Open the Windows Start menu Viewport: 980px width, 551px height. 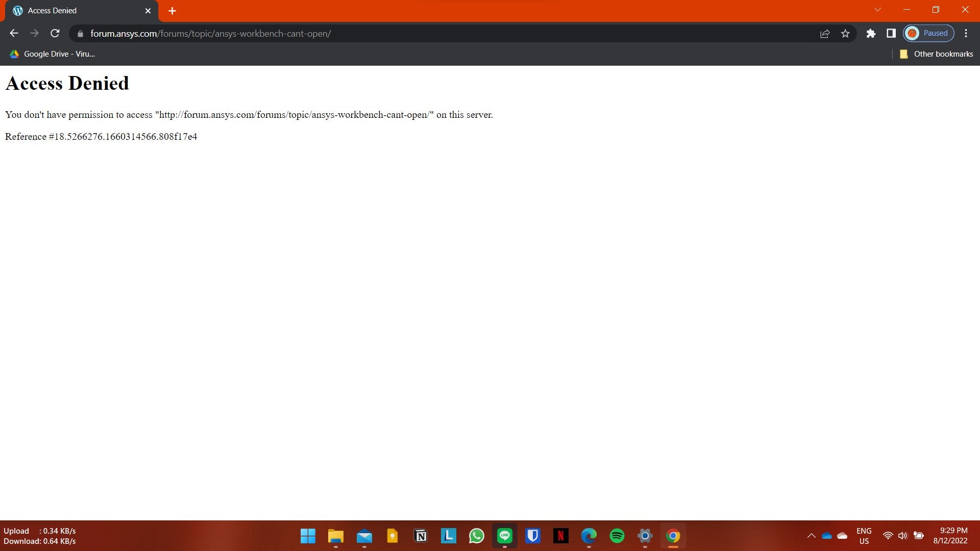[308, 536]
